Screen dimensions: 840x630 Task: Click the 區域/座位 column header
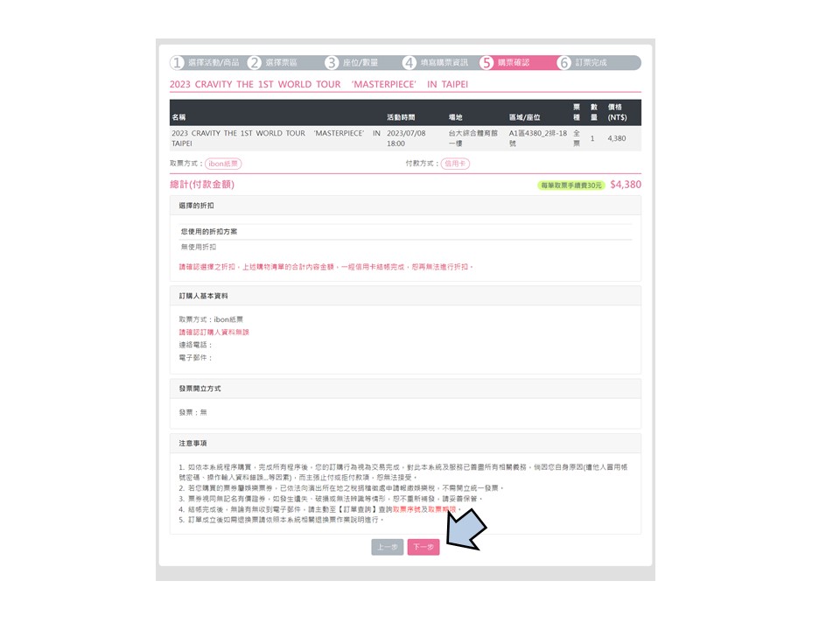524,117
